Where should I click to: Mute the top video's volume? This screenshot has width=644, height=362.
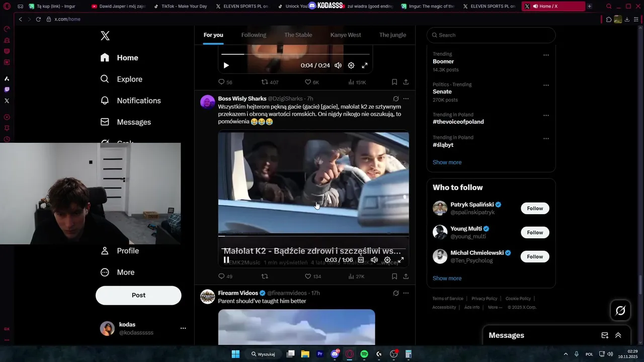click(x=338, y=65)
